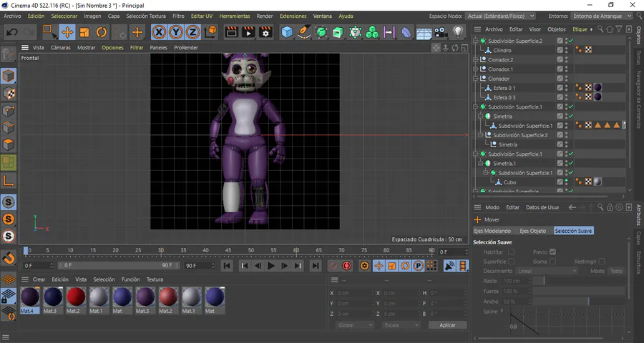This screenshot has height=343, width=644.
Task: Enable the Habilitar checkbox
Action: [x=512, y=252]
